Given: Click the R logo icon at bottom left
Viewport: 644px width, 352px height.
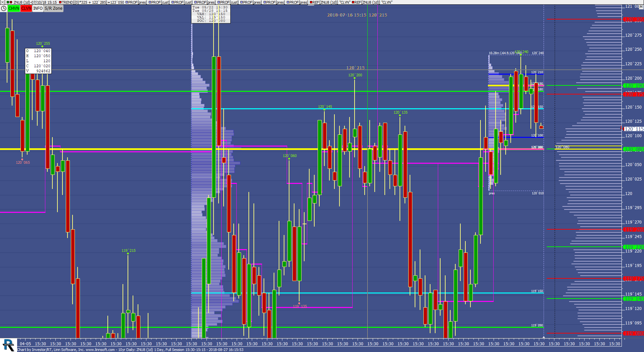Looking at the screenshot, I should tap(8, 345).
